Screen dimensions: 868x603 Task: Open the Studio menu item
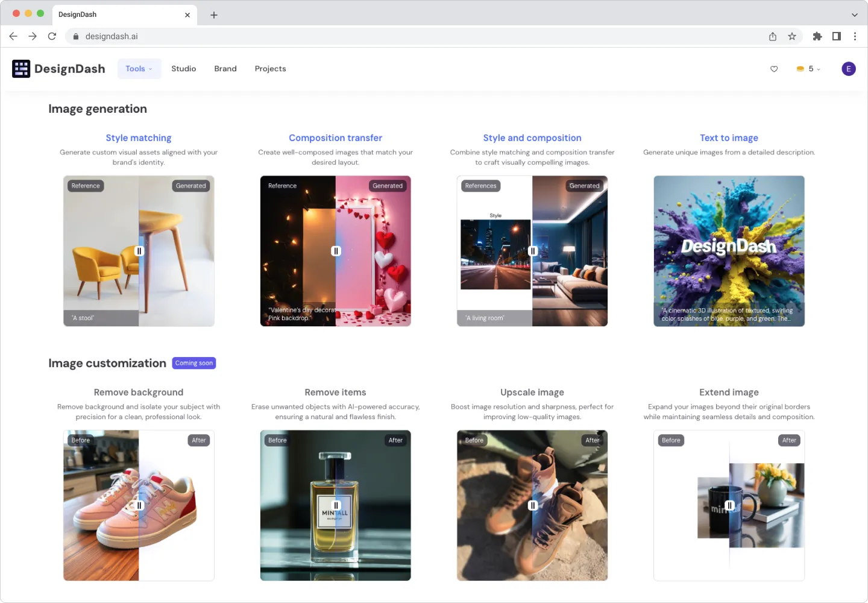184,69
